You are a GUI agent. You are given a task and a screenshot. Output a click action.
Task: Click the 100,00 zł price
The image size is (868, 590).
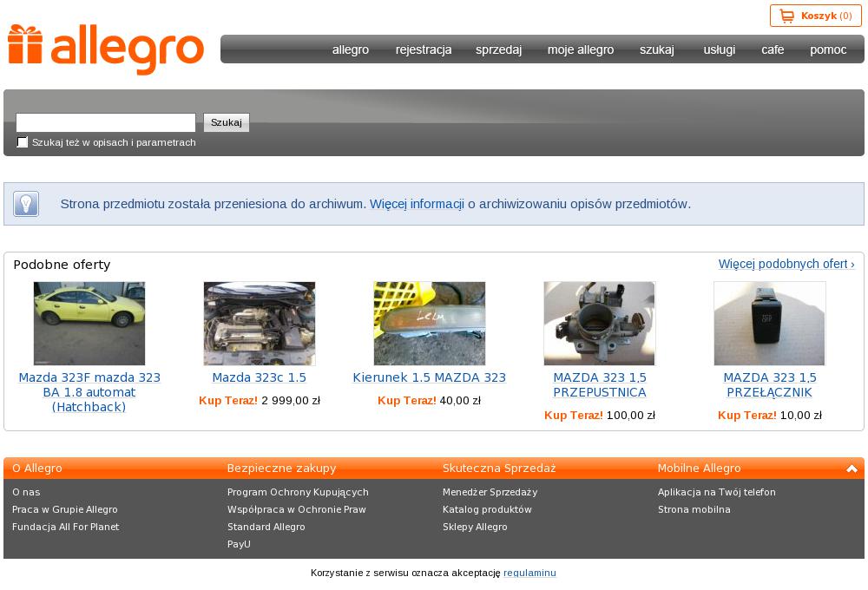pos(630,415)
